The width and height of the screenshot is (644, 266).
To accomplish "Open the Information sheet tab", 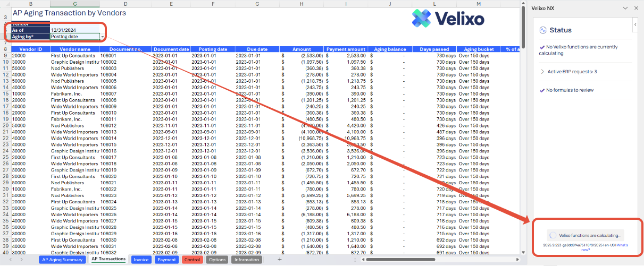I will pos(247,260).
